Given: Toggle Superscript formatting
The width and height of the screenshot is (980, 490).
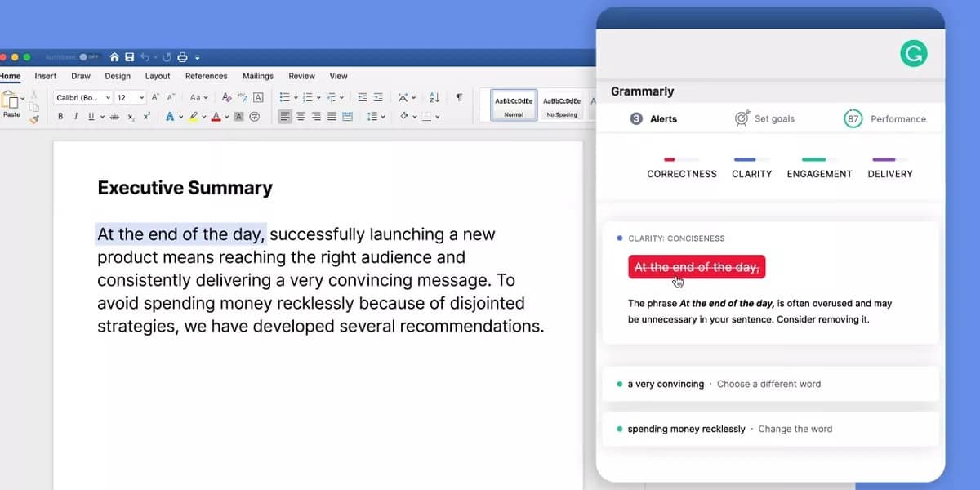Looking at the screenshot, I should (x=146, y=116).
